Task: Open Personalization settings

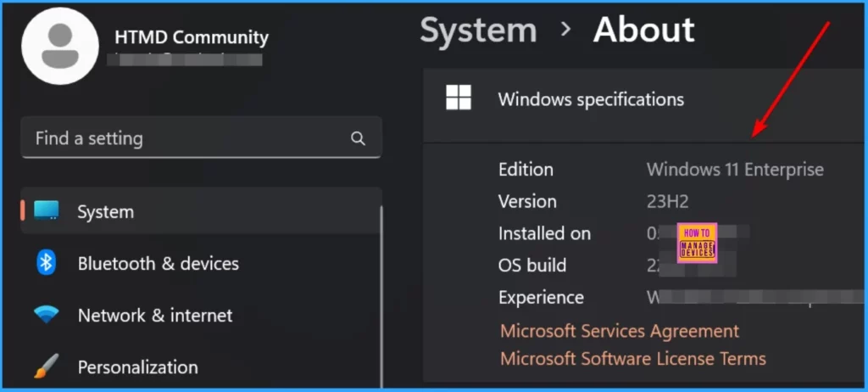Action: (x=138, y=367)
